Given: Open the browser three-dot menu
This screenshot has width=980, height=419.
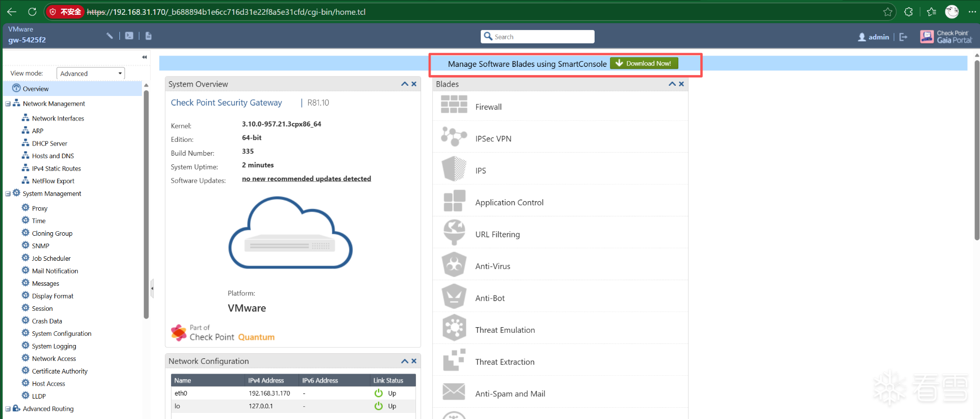Looking at the screenshot, I should point(972,12).
